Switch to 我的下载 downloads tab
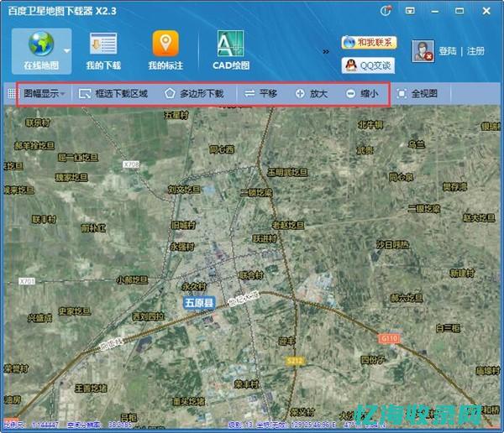The height and width of the screenshot is (433, 504). [x=102, y=51]
